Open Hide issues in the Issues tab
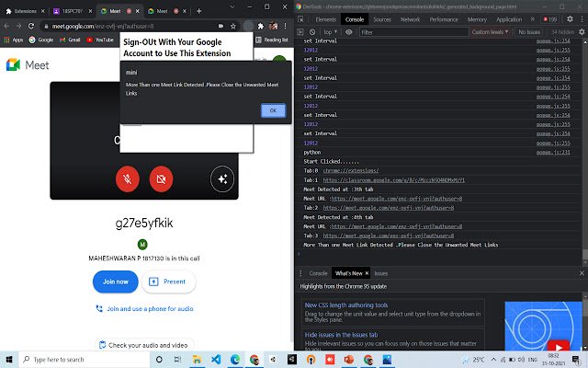This screenshot has width=588, height=368. tap(341, 335)
